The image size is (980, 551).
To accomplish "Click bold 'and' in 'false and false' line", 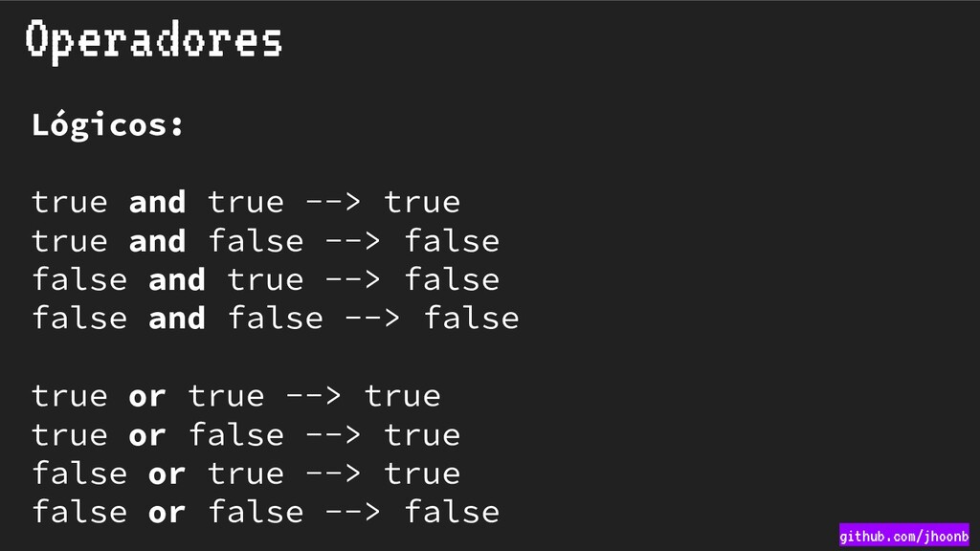I will [177, 319].
